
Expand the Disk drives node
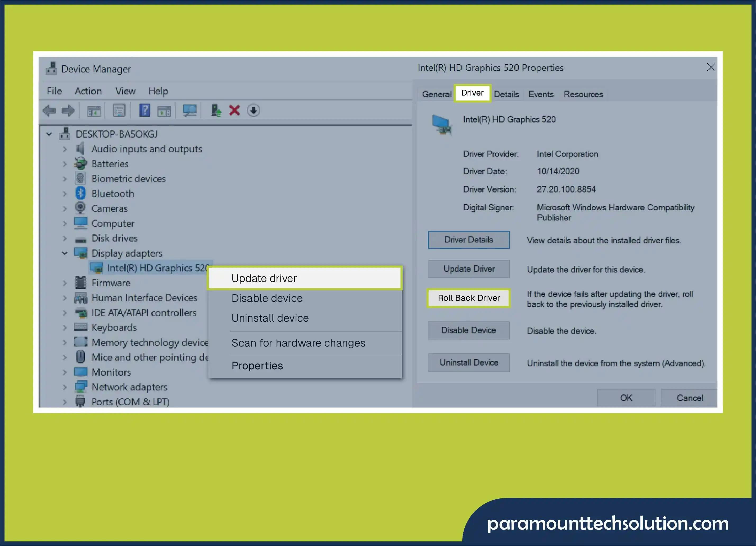[x=65, y=238]
